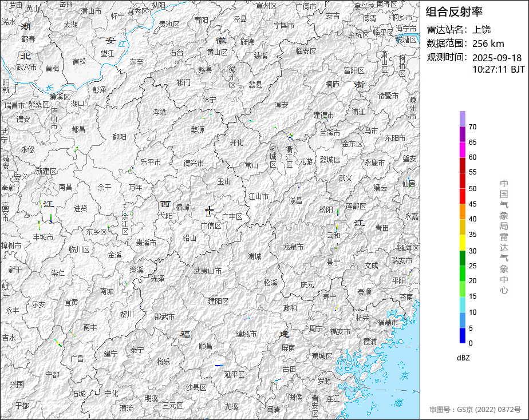This screenshot has height=420, width=529.
Task: Click the radar echo near 衢江区
Action: point(290,136)
